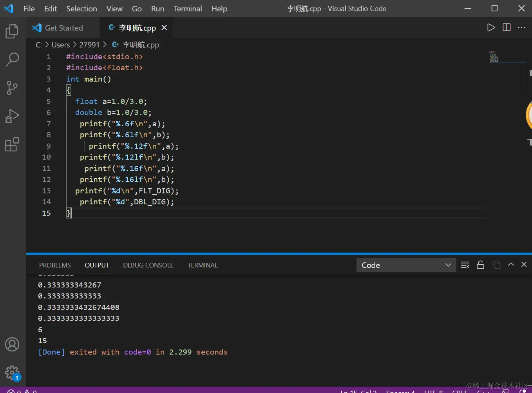This screenshot has height=393, width=532.
Task: Click output line 0.3333333432674408
Action: coord(78,307)
